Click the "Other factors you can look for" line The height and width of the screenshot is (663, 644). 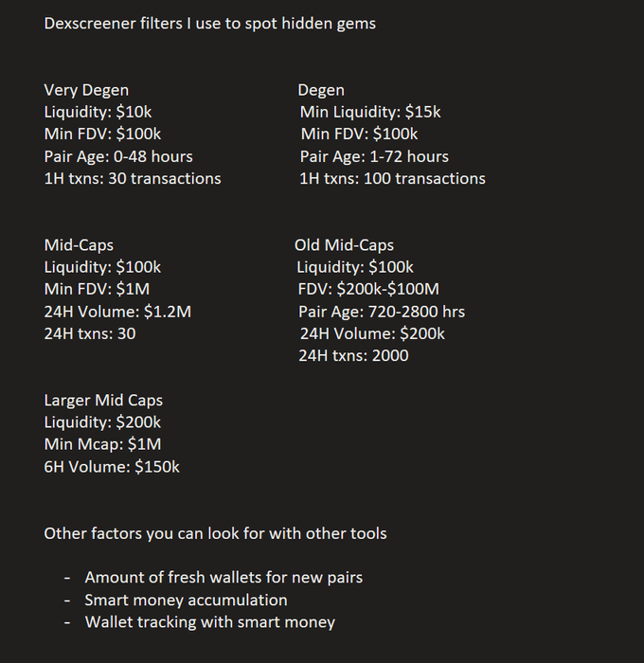[x=215, y=533]
